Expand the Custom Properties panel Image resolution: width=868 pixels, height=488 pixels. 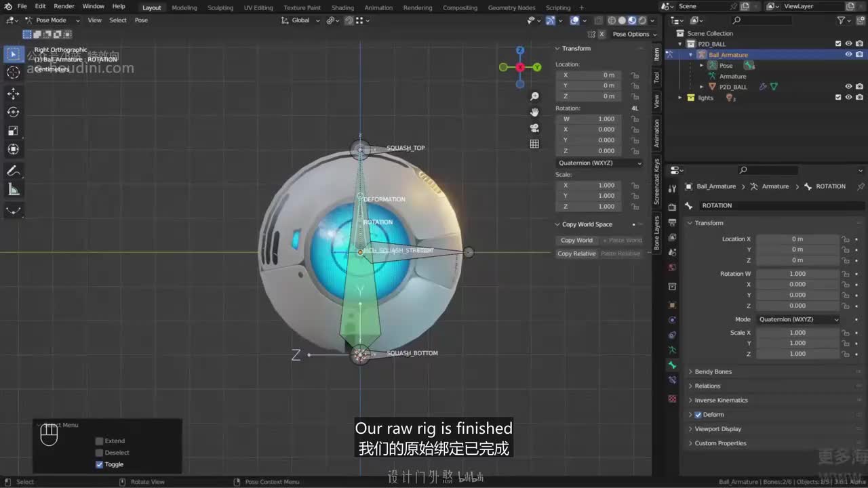[x=720, y=443]
